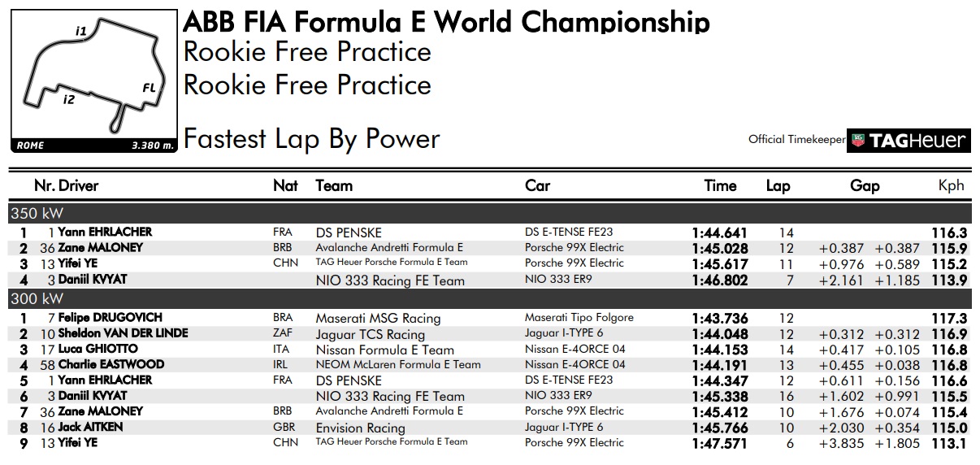This screenshot has width=980, height=465.
Task: Click the 1:43.736 fastest lap time
Action: (x=719, y=318)
